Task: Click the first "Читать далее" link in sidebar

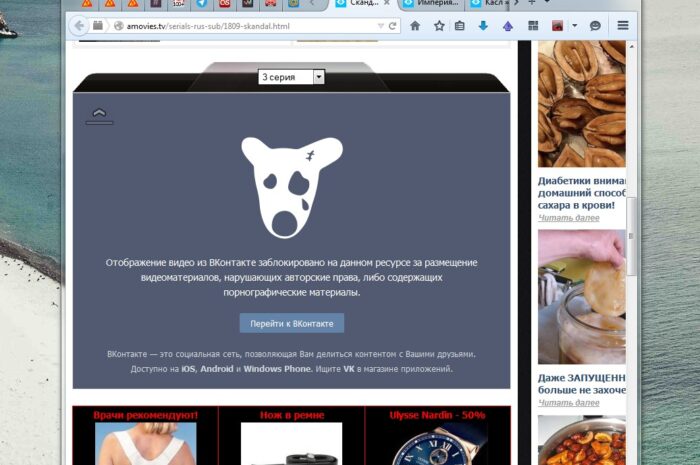Action: tap(568, 217)
